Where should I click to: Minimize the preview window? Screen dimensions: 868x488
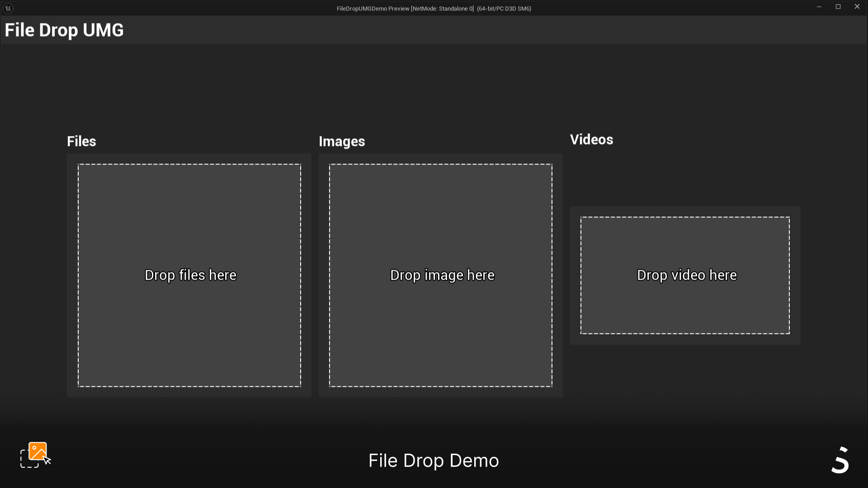[x=819, y=7]
